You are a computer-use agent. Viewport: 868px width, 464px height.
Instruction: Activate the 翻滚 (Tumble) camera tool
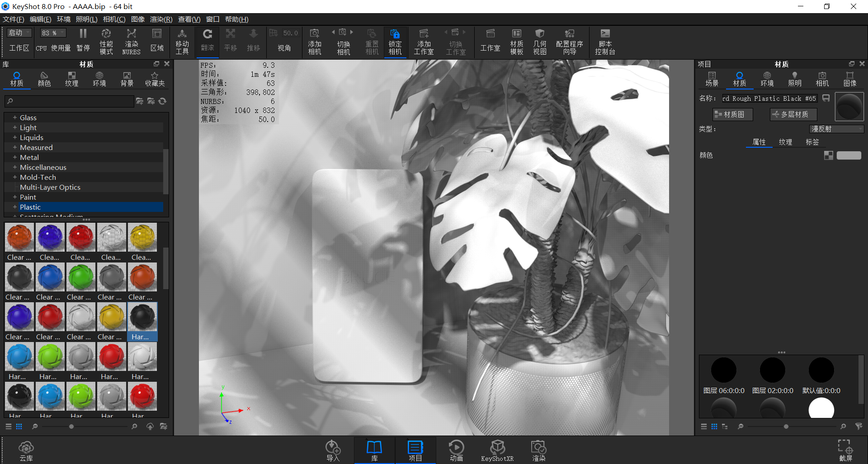[x=208, y=41]
